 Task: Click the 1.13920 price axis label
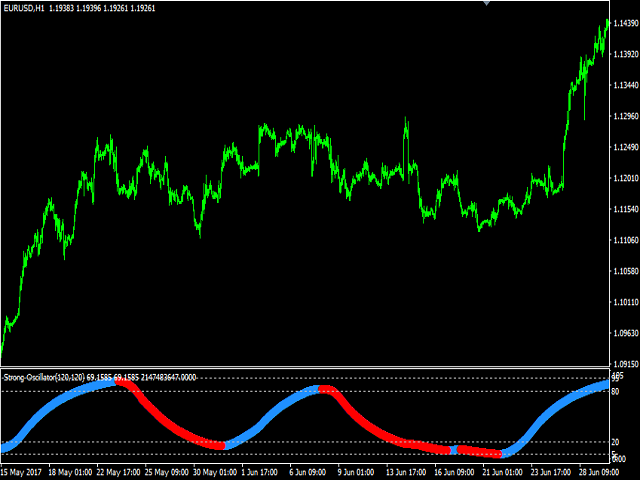point(626,54)
